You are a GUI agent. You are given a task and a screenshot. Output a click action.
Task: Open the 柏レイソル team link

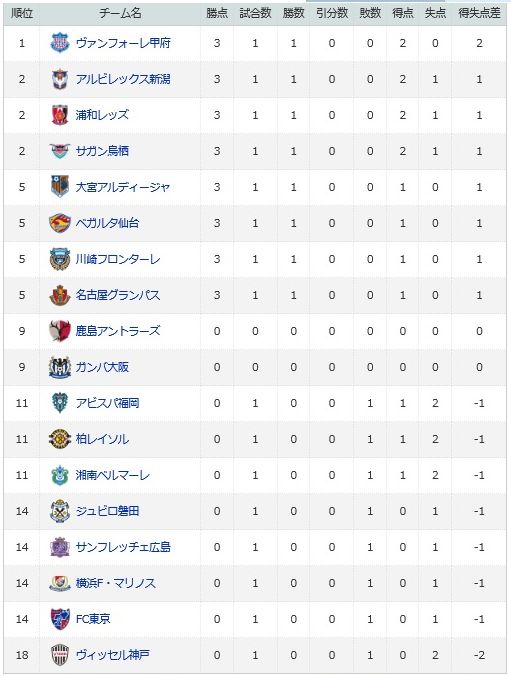[x=102, y=439]
